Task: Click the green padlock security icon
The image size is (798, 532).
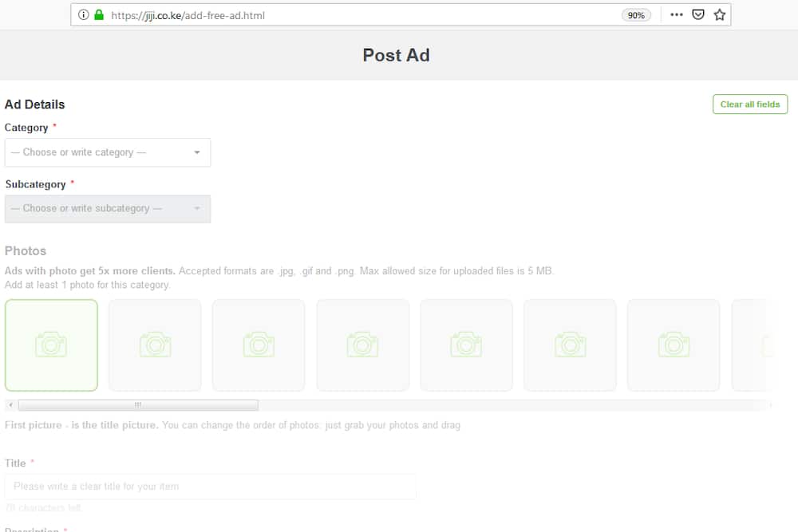Action: click(99, 14)
